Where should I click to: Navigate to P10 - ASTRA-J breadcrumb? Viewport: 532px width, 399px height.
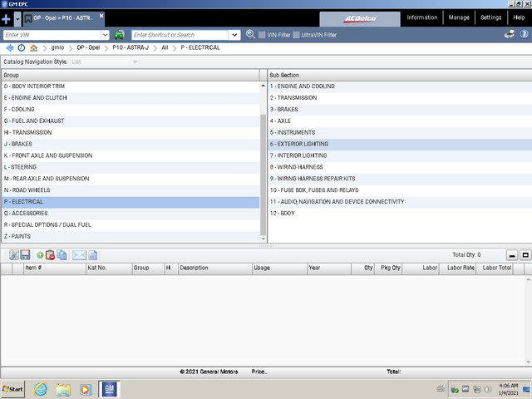coord(131,48)
